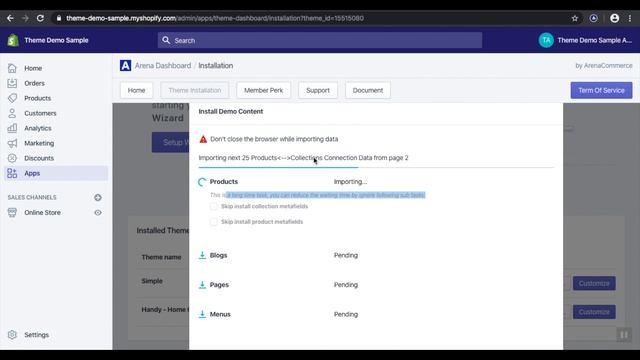Click the Shopify search field
640x360 pixels.
(x=320, y=40)
